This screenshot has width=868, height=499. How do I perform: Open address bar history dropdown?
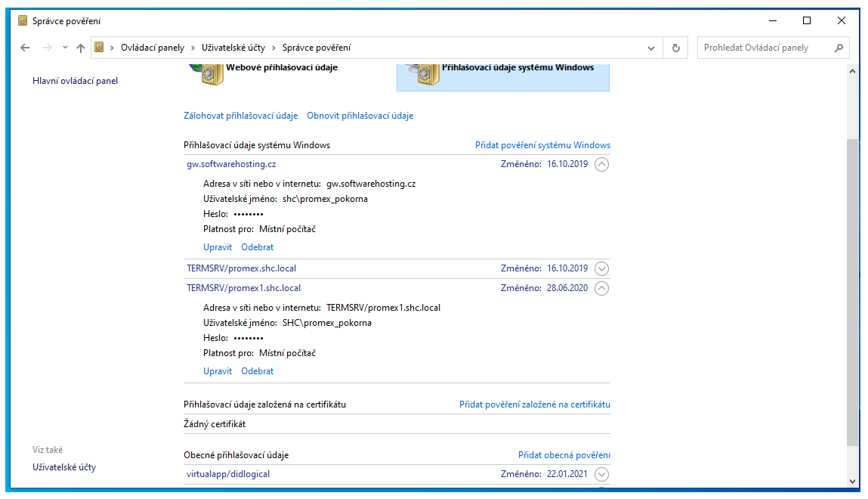tap(651, 48)
